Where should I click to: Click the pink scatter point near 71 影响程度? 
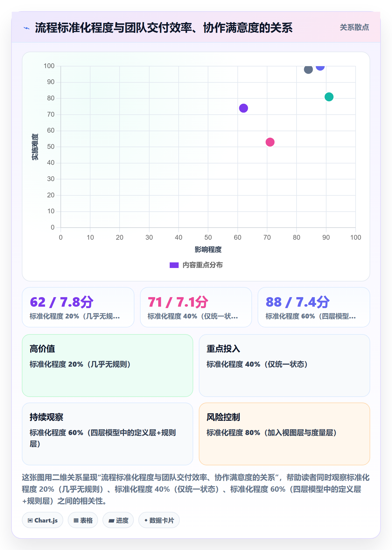[x=270, y=142]
